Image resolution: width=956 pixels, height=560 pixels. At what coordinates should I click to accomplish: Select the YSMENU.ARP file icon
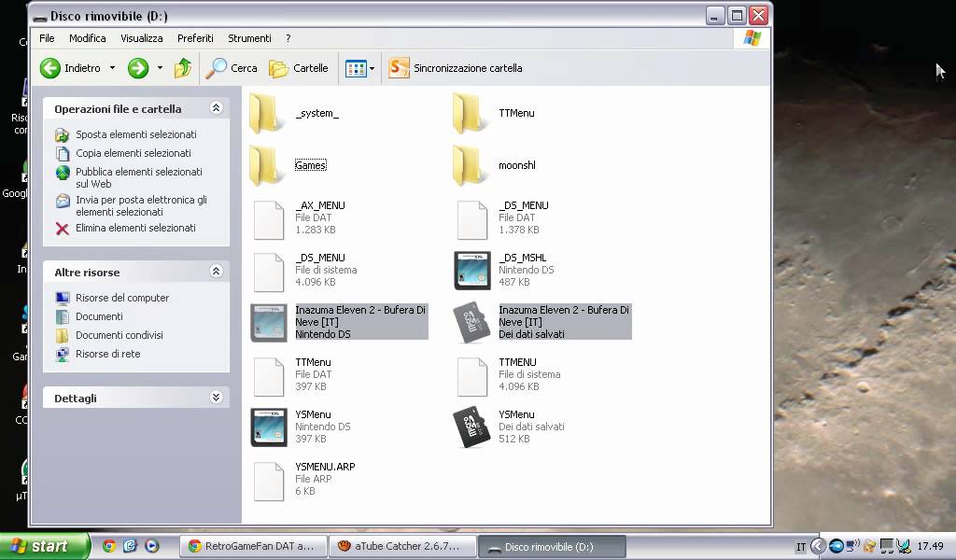click(269, 482)
